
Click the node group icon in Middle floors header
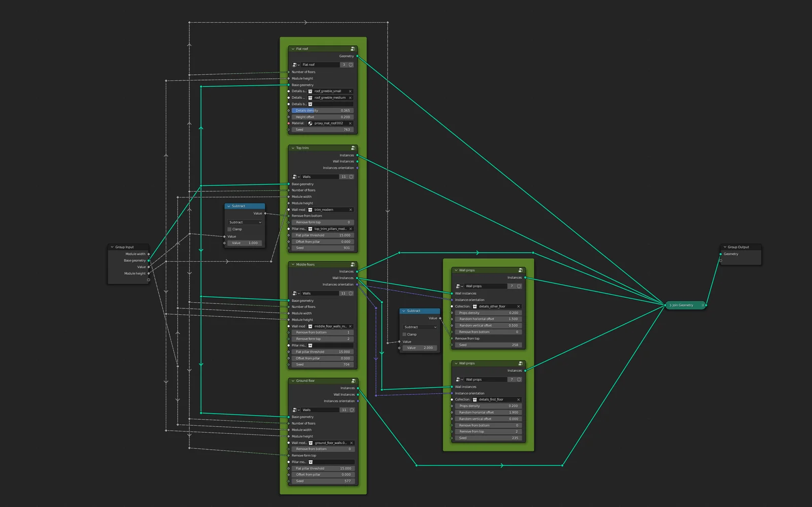[353, 264]
